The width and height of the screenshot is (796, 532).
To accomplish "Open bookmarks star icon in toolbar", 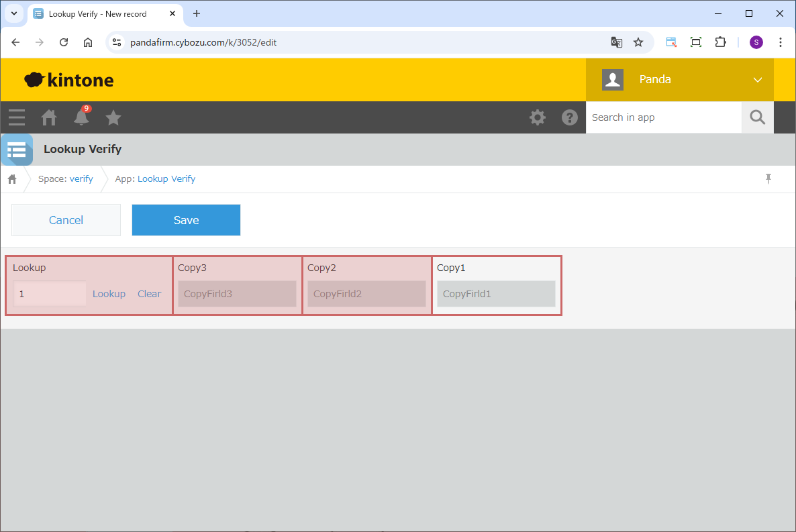I will [x=113, y=117].
